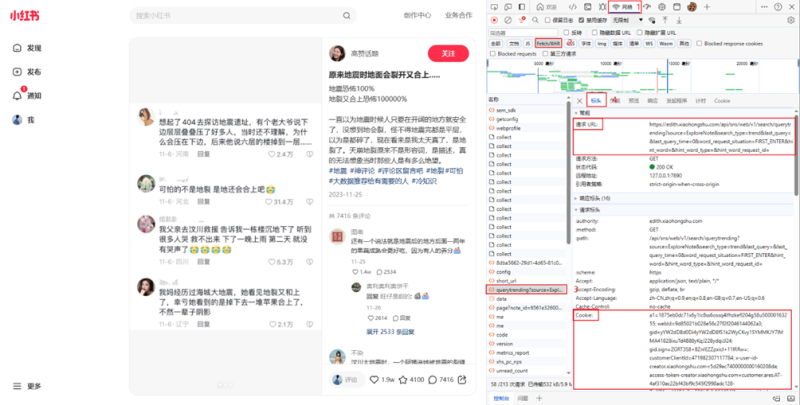Click the red 关注 follow button
The width and height of the screenshot is (800, 405).
click(448, 53)
